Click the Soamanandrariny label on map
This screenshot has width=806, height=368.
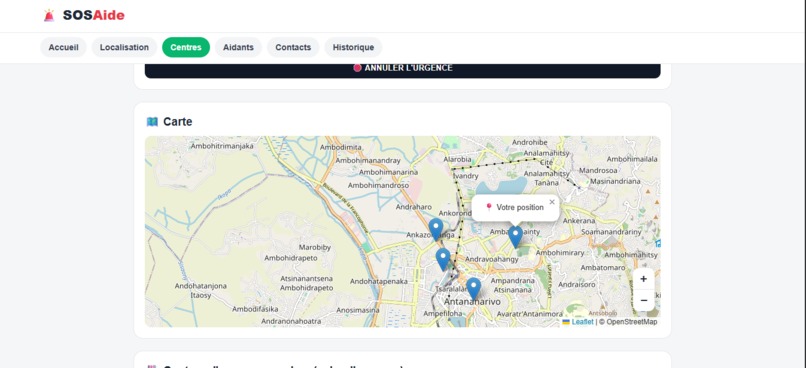click(611, 232)
